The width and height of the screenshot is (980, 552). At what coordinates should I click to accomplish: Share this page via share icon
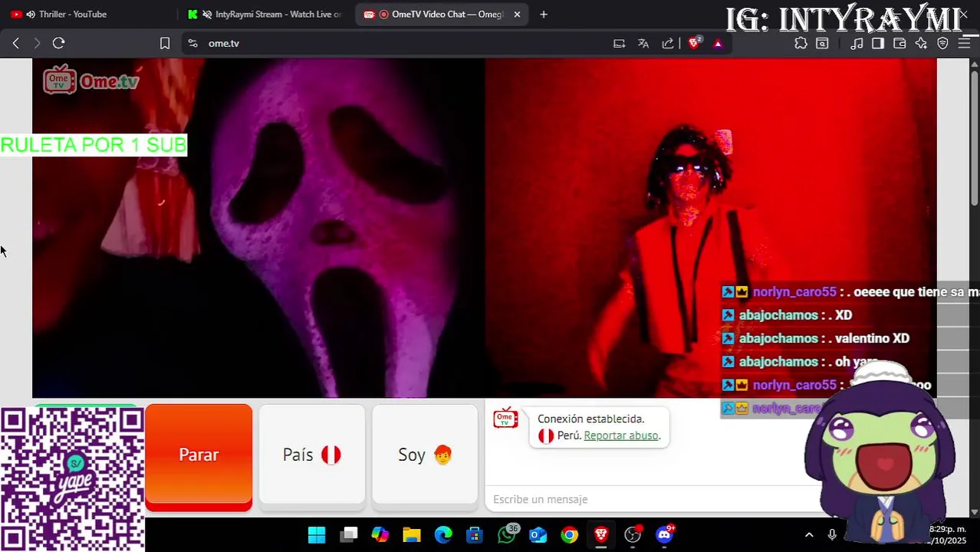[x=668, y=44]
